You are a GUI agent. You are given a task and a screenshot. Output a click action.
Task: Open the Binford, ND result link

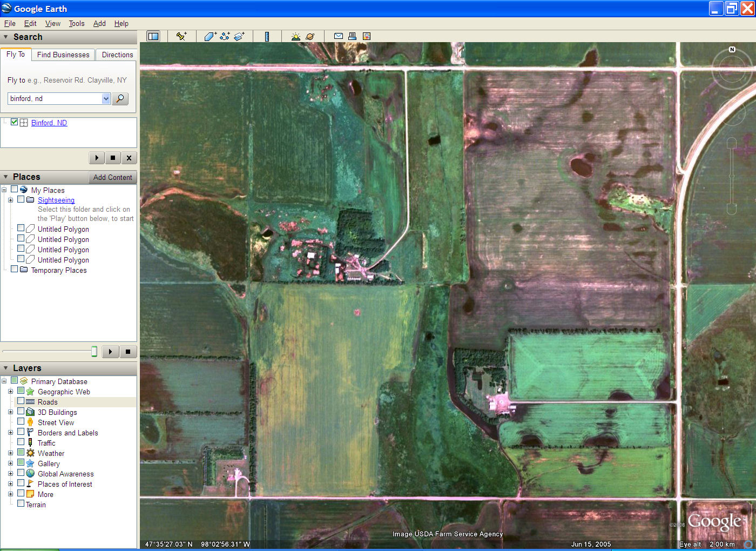(x=49, y=123)
